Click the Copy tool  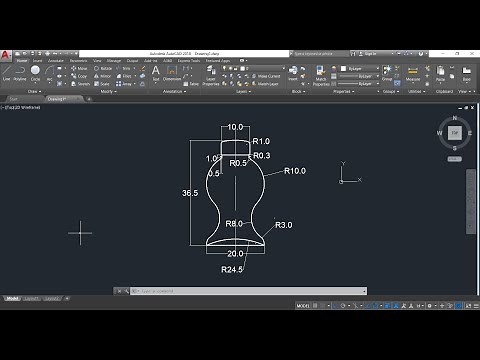(79, 76)
